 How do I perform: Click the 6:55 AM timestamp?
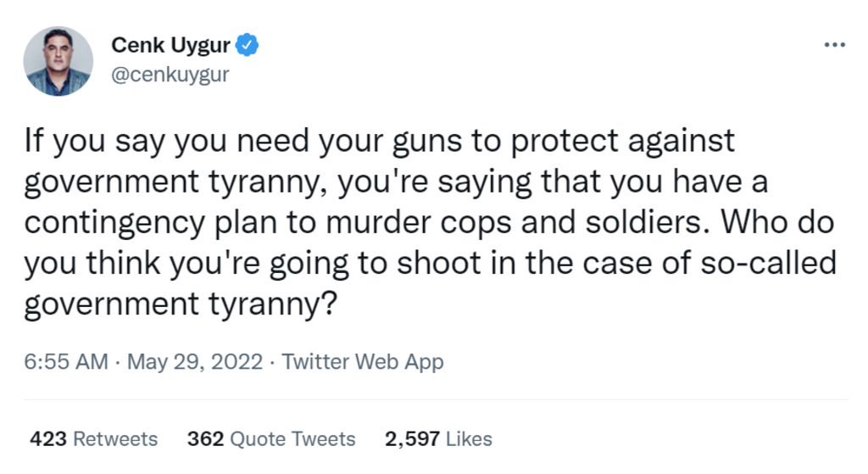click(x=65, y=362)
